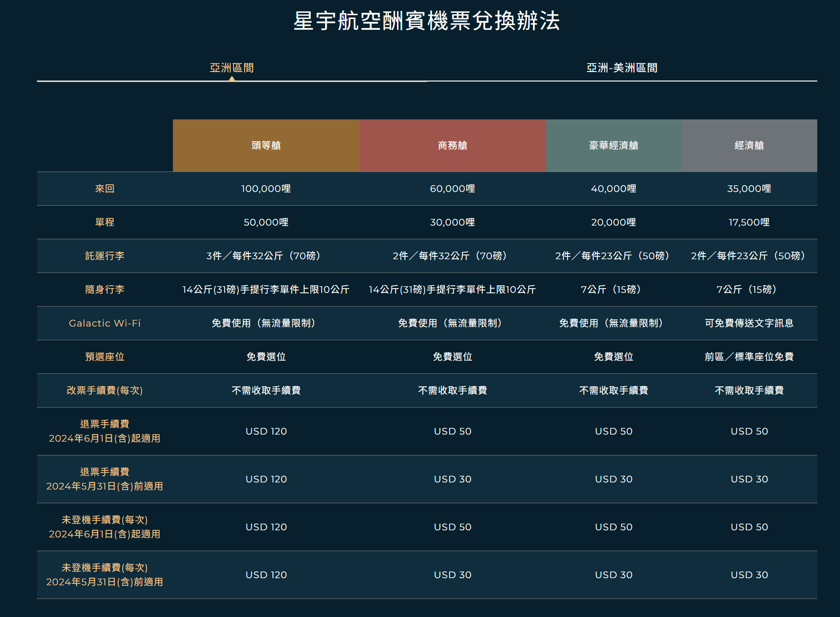Click the 改票手續費(每次) row label

(105, 390)
